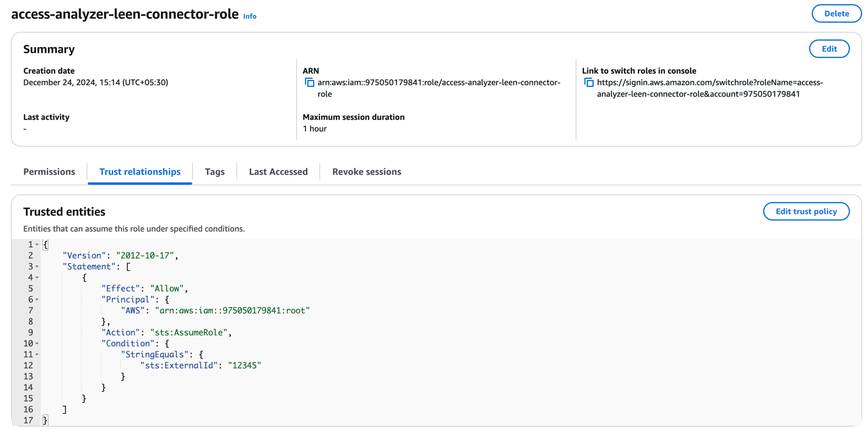868x433 pixels.
Task: Go to Revoke sessions tab
Action: (366, 172)
